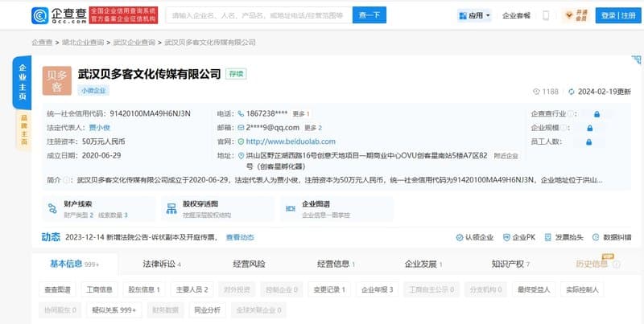Click the lock icon for 企查查行业
Viewport: 644px width, 324px height.
coord(597,114)
